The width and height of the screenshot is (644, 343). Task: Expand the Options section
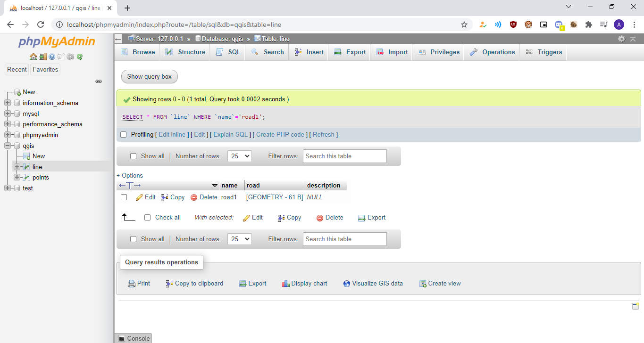130,175
